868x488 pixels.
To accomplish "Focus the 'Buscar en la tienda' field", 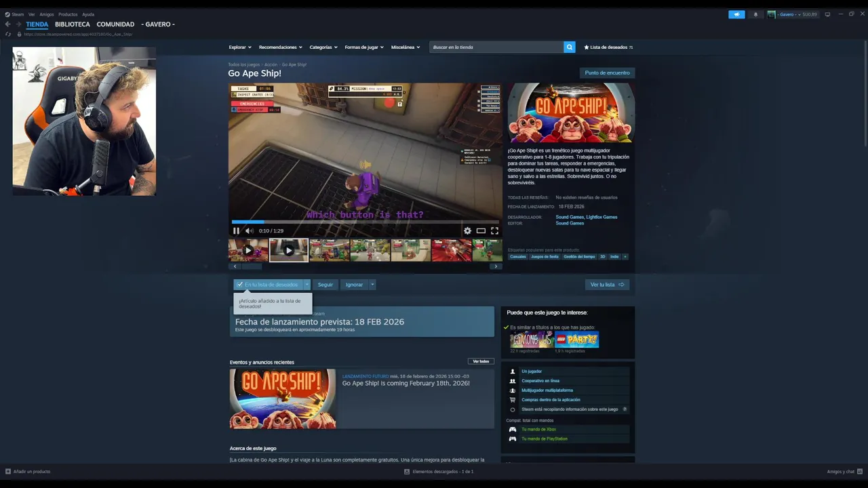I will click(x=497, y=47).
